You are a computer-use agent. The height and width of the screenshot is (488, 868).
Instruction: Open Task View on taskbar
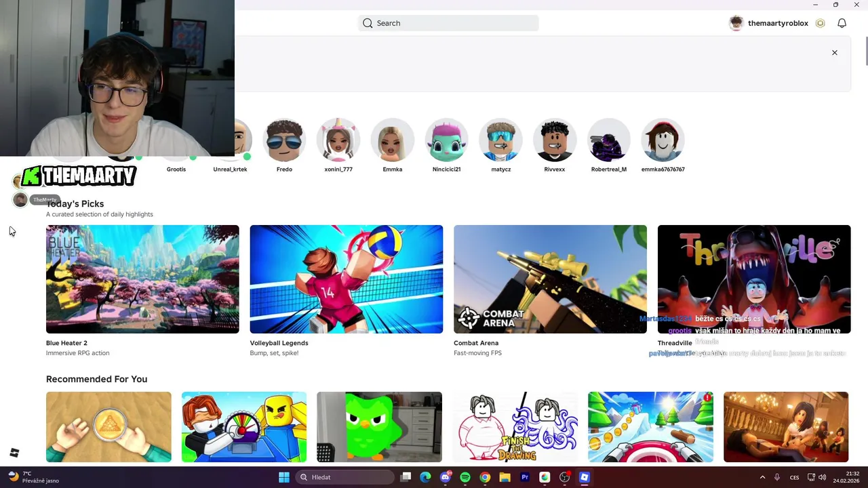pos(406,477)
